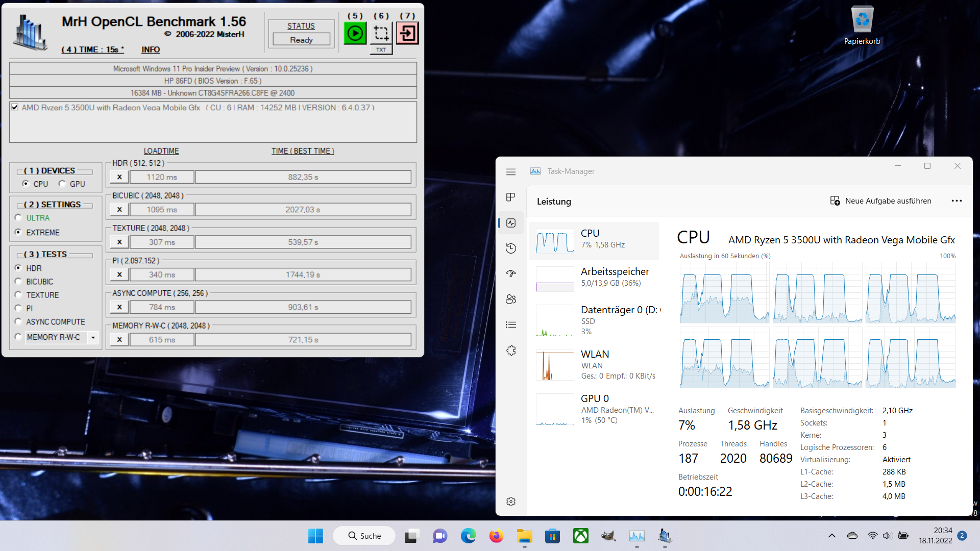Expand the system tray hidden icons chevron
Screen dimensions: 980x551
[831, 536]
